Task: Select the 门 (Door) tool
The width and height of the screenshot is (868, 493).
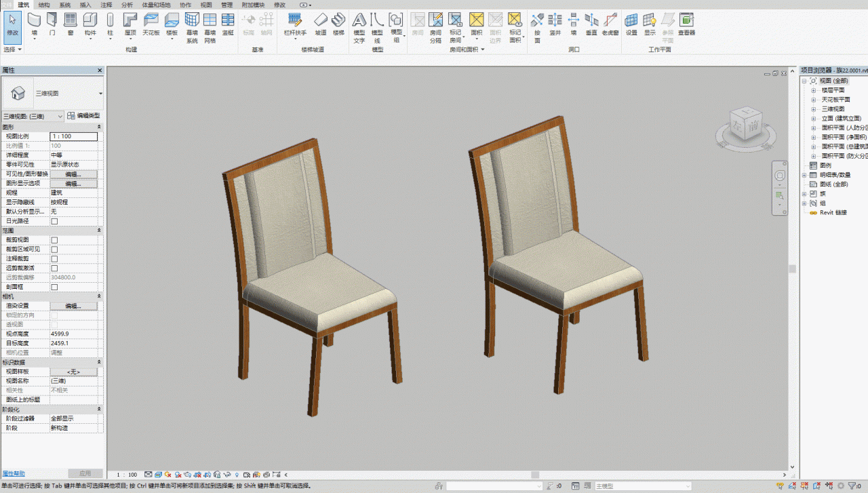Action: pos(52,24)
